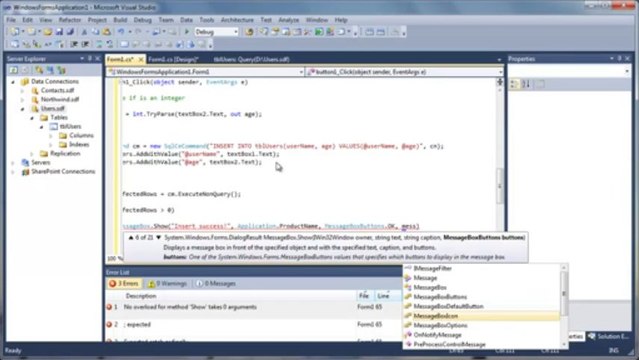The image size is (639, 360).
Task: Select the Indexes folder
Action: (79, 144)
